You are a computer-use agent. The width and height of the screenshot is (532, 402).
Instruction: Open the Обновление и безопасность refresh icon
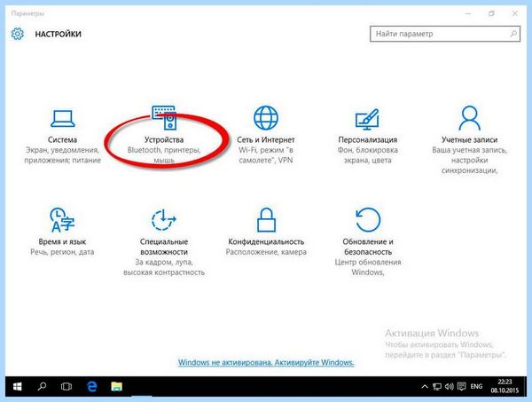(368, 220)
